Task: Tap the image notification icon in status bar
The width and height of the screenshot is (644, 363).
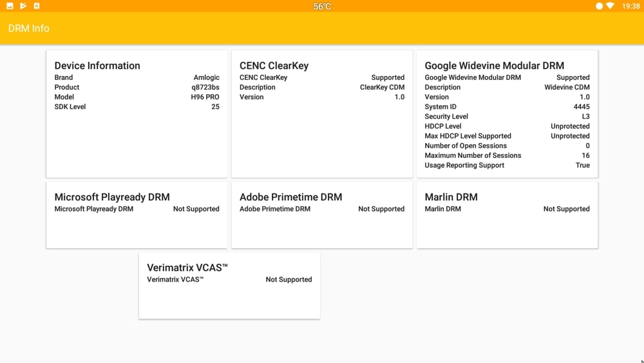Action: [10, 6]
